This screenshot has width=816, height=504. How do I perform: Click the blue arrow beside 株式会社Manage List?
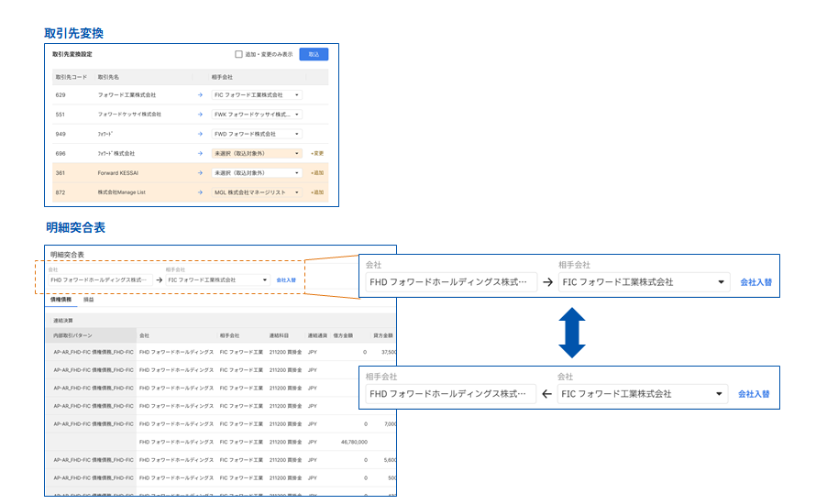(200, 192)
